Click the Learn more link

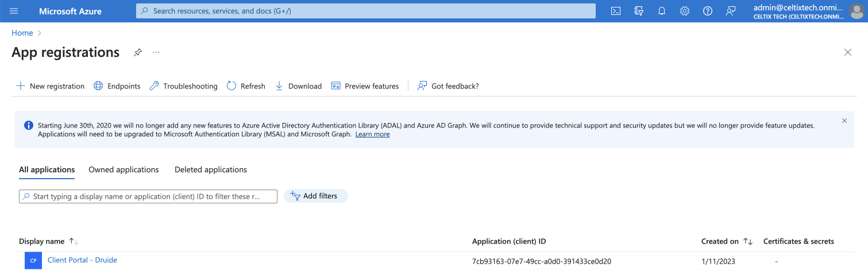372,134
